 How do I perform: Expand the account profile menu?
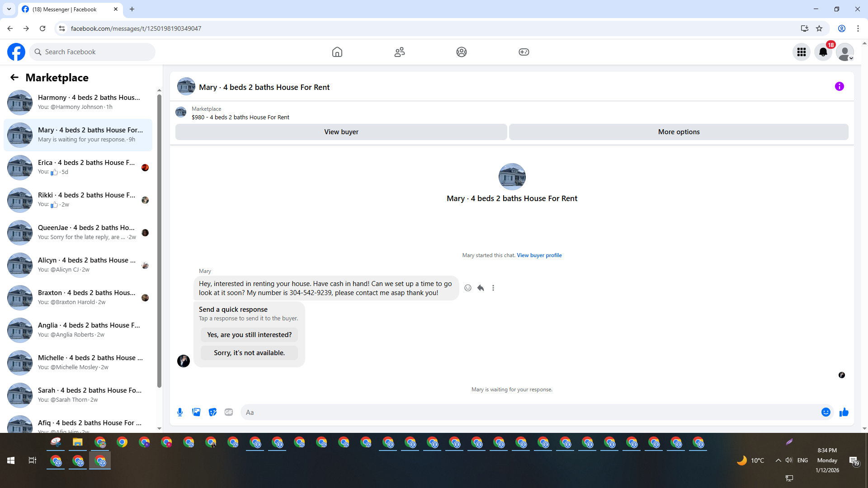coord(844,52)
